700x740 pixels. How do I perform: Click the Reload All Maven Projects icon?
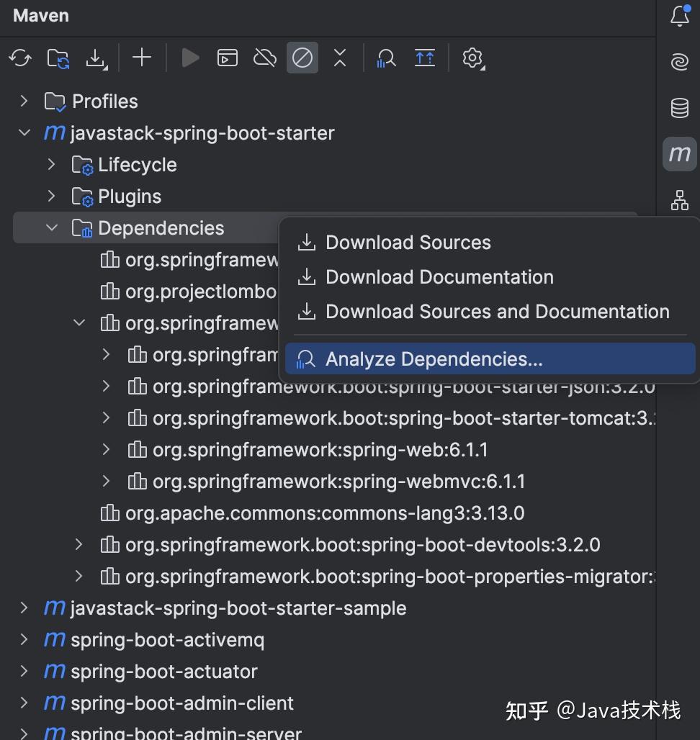click(x=20, y=58)
